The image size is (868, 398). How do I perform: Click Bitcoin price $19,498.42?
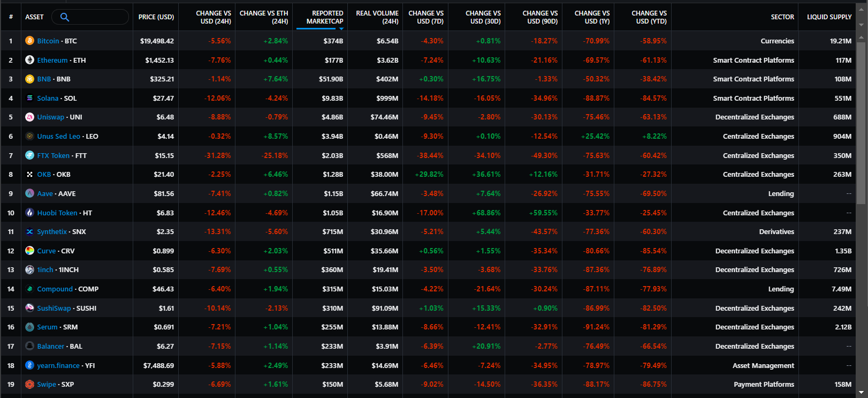[157, 41]
